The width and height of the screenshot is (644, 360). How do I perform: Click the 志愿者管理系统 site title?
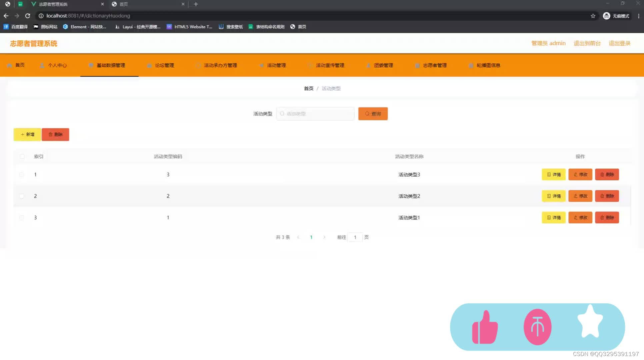[x=34, y=43]
